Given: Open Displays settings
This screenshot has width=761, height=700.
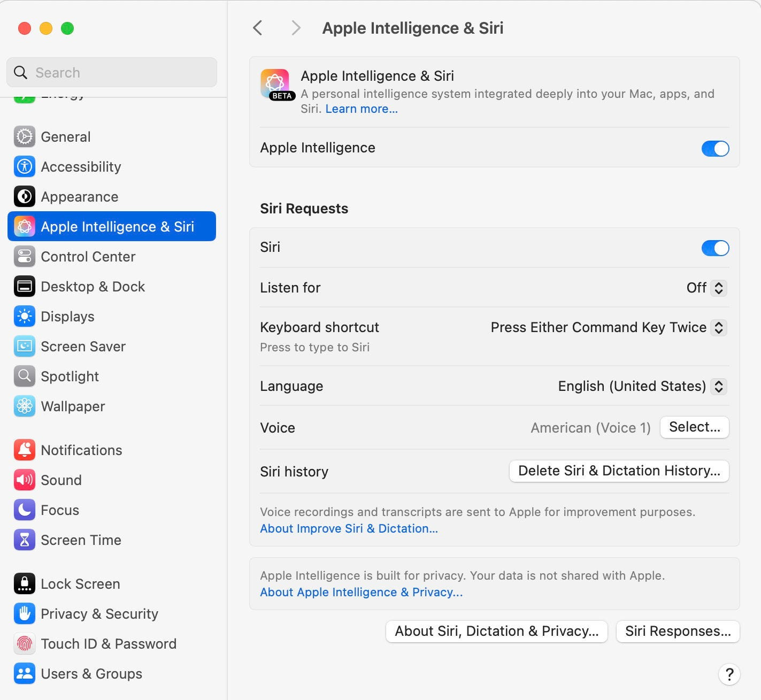Looking at the screenshot, I should click(x=112, y=317).
